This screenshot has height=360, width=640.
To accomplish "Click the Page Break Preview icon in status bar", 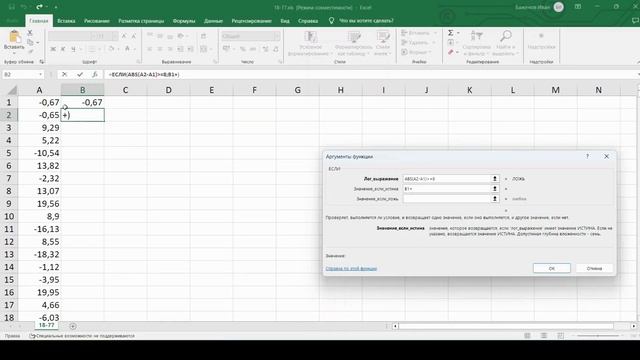I will (560, 336).
